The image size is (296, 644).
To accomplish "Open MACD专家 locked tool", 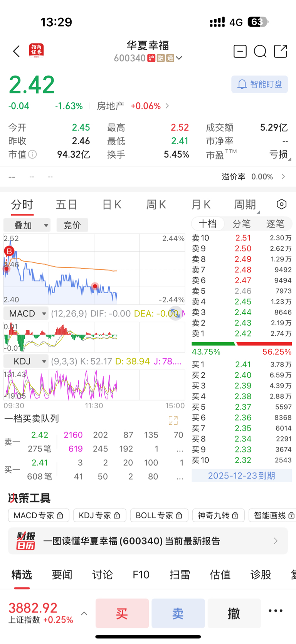I will click(x=39, y=515).
